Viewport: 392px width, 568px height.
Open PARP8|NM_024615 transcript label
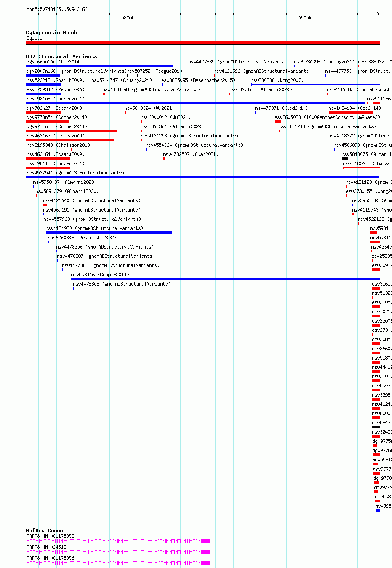[46, 547]
